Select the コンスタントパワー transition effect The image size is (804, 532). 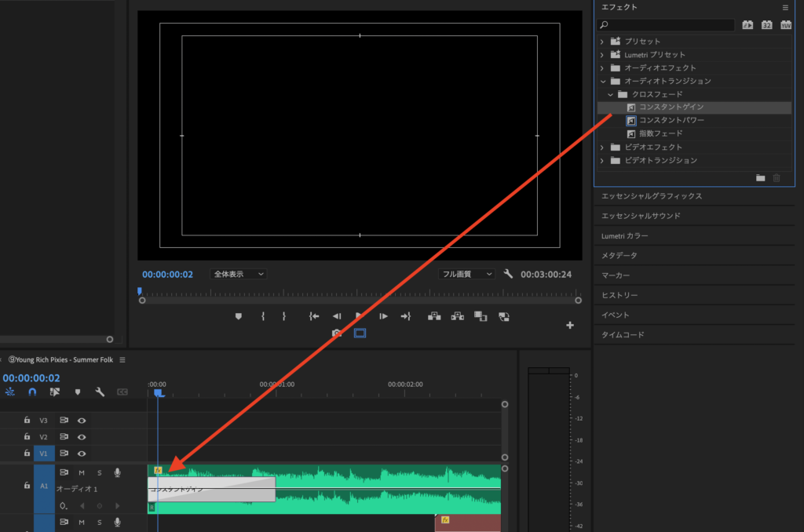(671, 121)
